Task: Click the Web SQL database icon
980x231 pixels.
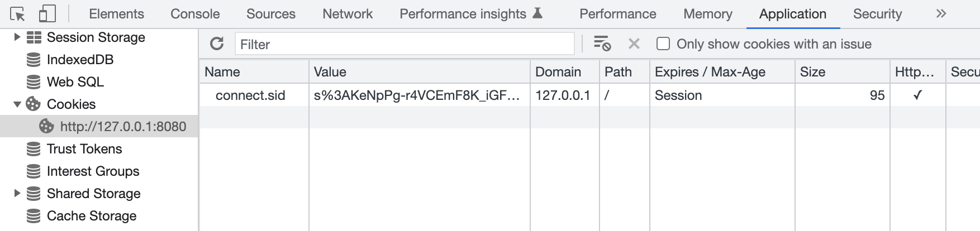Action: pos(34,82)
